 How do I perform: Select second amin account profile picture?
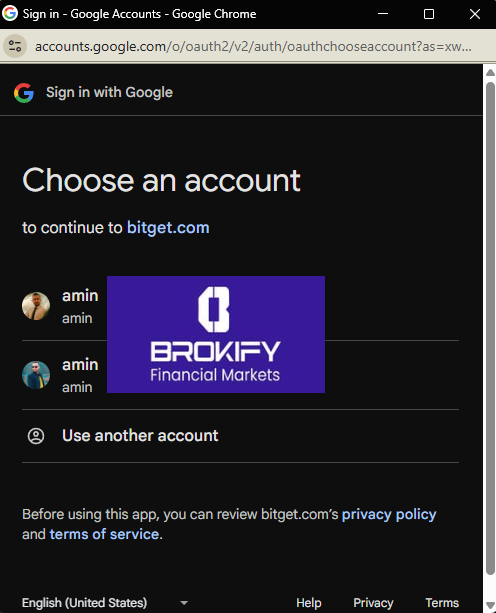point(36,375)
